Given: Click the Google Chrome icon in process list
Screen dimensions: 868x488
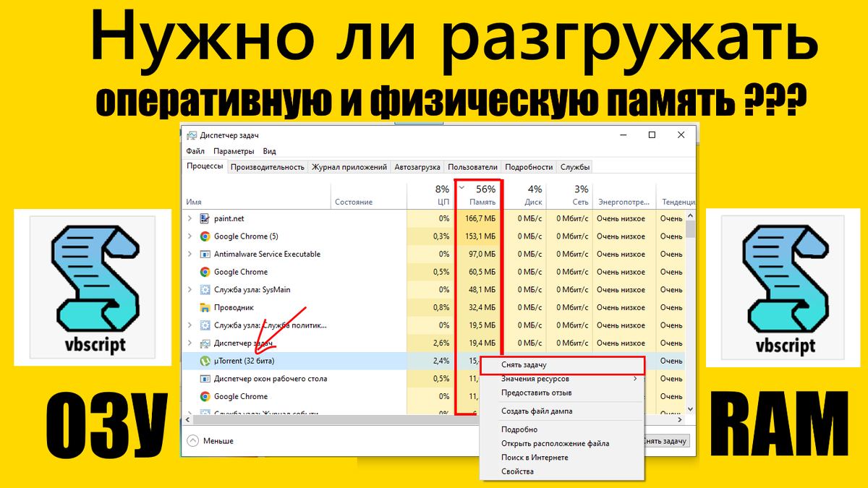Looking at the screenshot, I should point(205,271).
